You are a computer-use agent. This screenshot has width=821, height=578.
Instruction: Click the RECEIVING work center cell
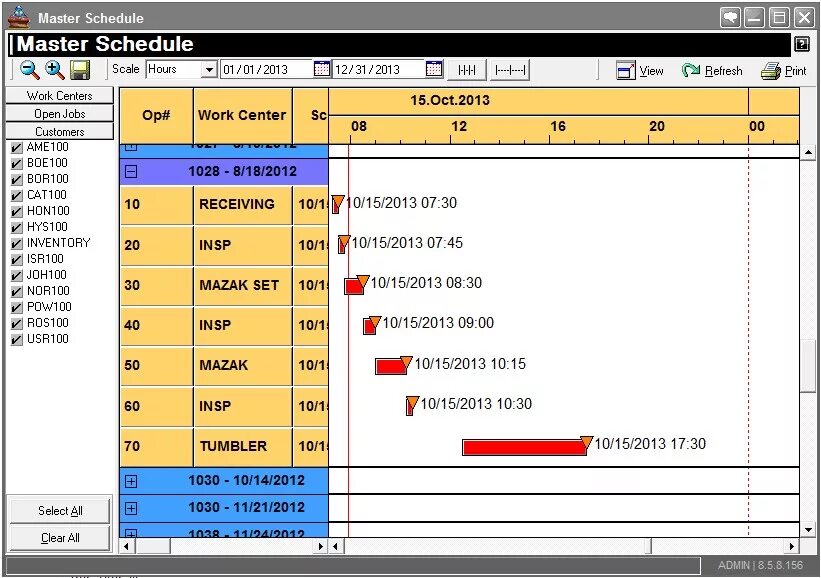tap(242, 205)
